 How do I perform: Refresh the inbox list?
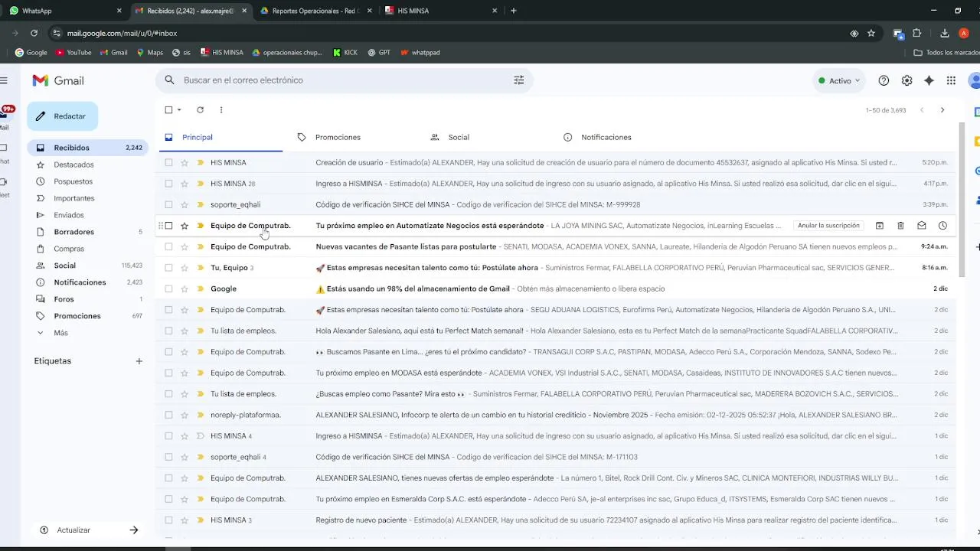tap(200, 109)
